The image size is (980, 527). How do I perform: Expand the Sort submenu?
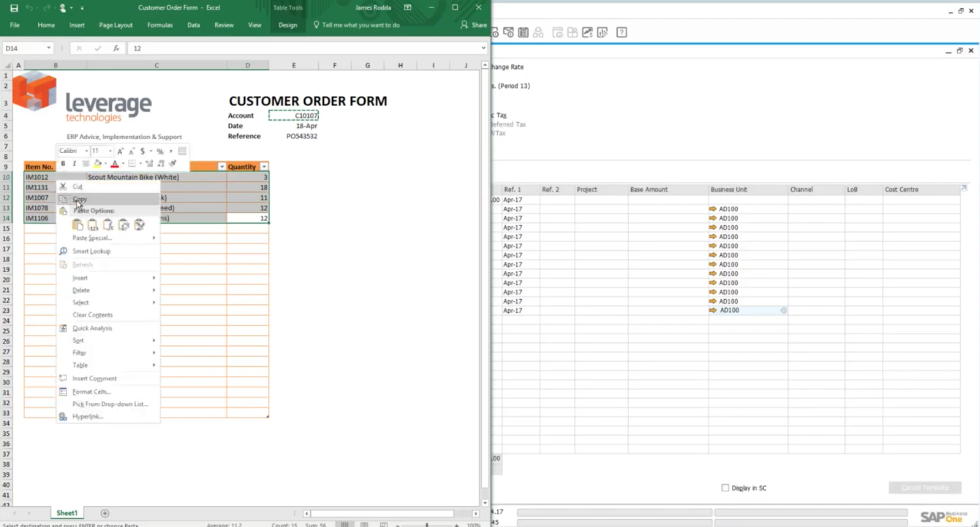[108, 341]
